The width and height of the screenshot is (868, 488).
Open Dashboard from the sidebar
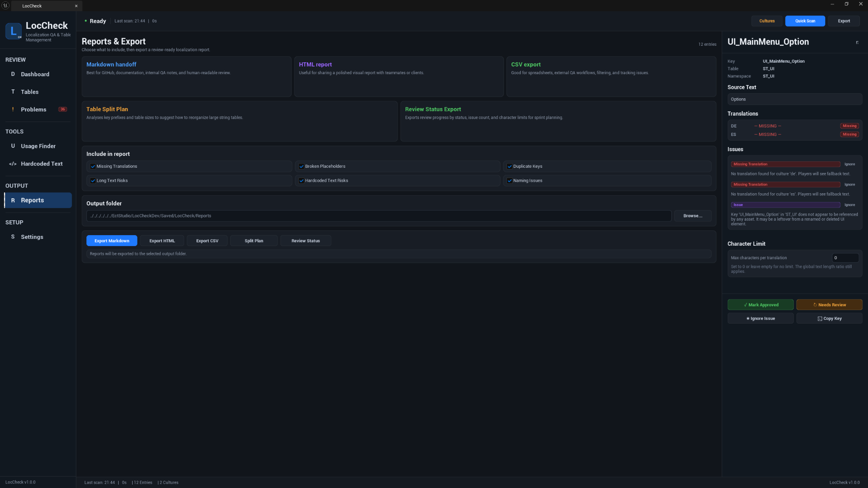(38, 74)
